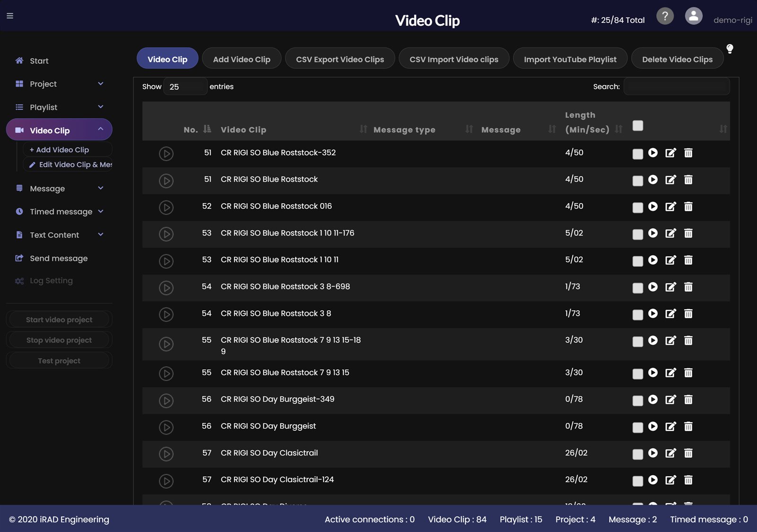Switch to the Add Video Clip tab

pos(241,59)
